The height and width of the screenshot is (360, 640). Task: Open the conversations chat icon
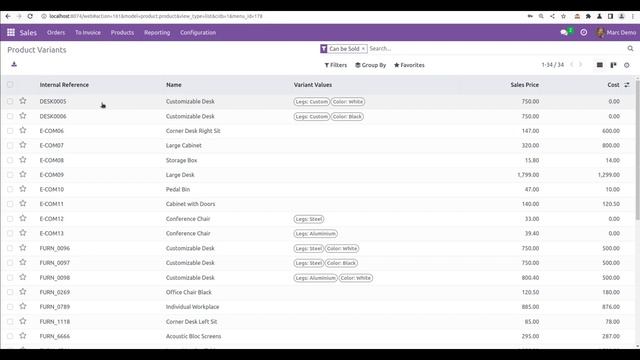[x=564, y=32]
